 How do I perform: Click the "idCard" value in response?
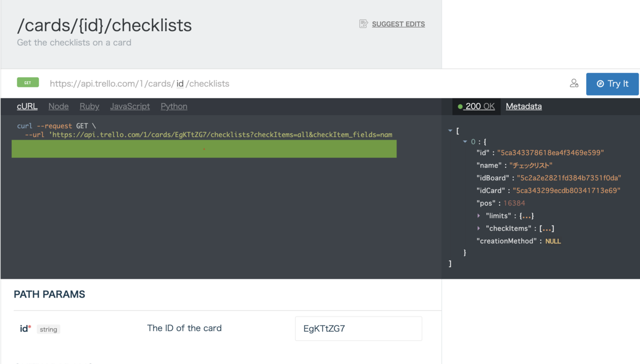point(566,190)
